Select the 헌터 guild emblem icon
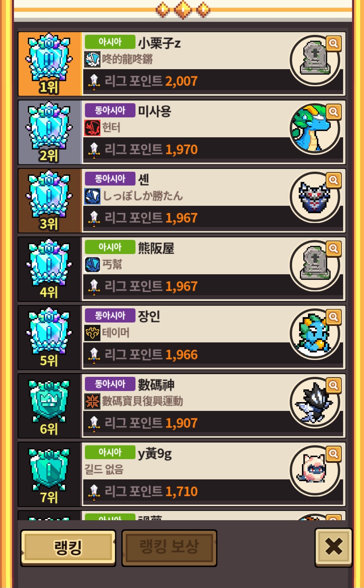 click(92, 128)
